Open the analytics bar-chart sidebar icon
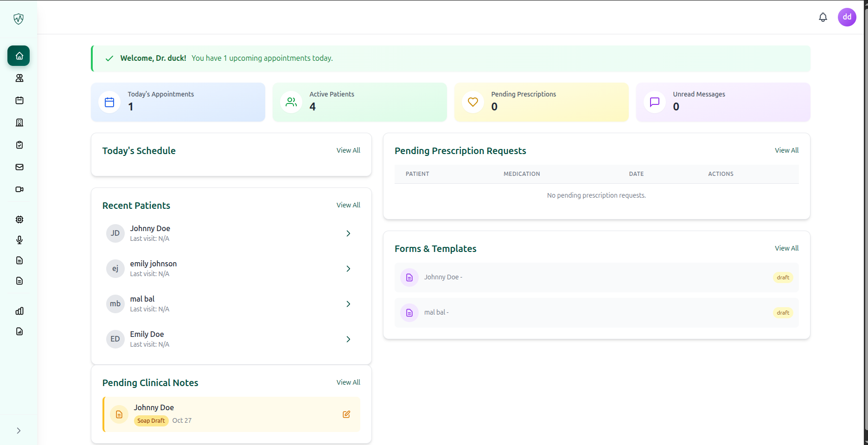Image resolution: width=868 pixels, height=445 pixels. (x=19, y=311)
